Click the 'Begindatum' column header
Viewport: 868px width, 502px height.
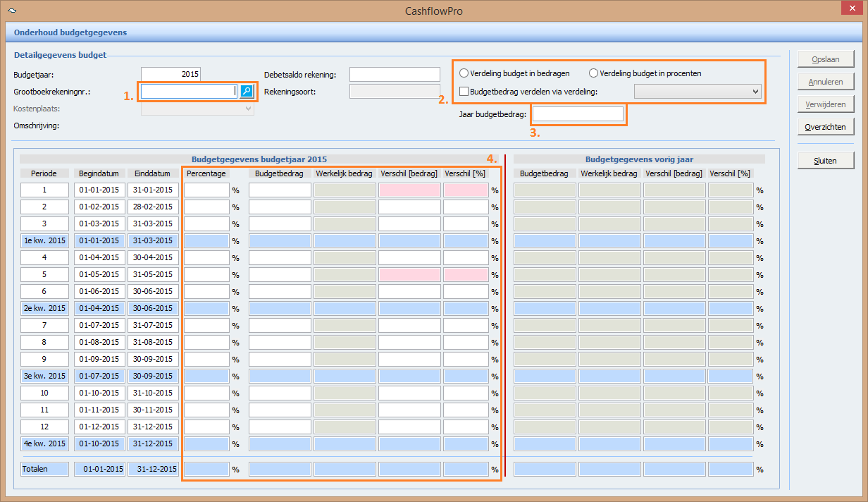coord(99,173)
